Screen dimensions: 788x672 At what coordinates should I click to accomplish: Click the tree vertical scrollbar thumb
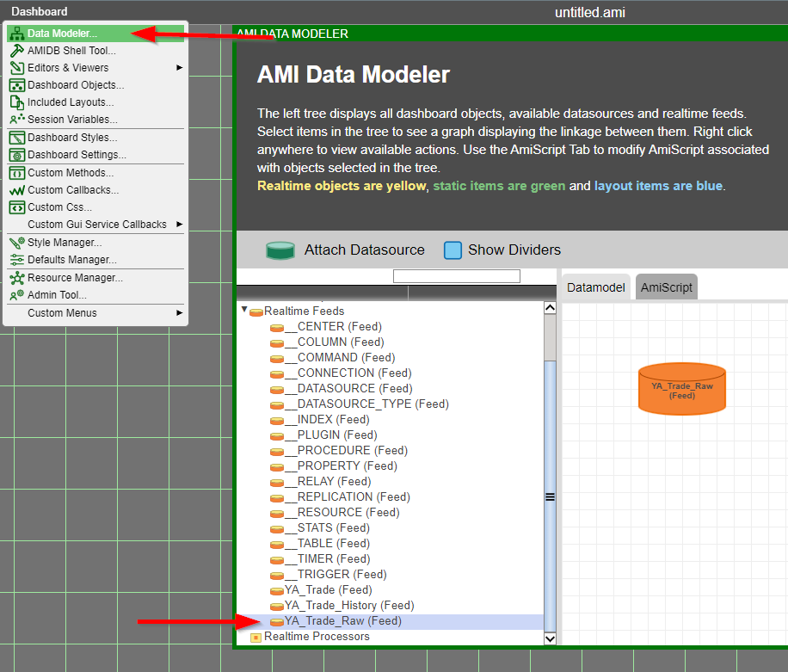(551, 496)
